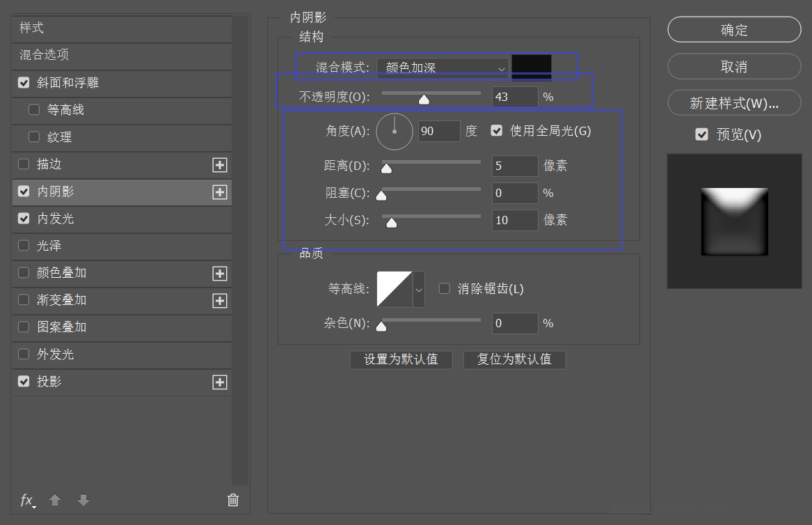Click the up arrow to move effect
Screen dimensions: 812x525
click(x=54, y=501)
